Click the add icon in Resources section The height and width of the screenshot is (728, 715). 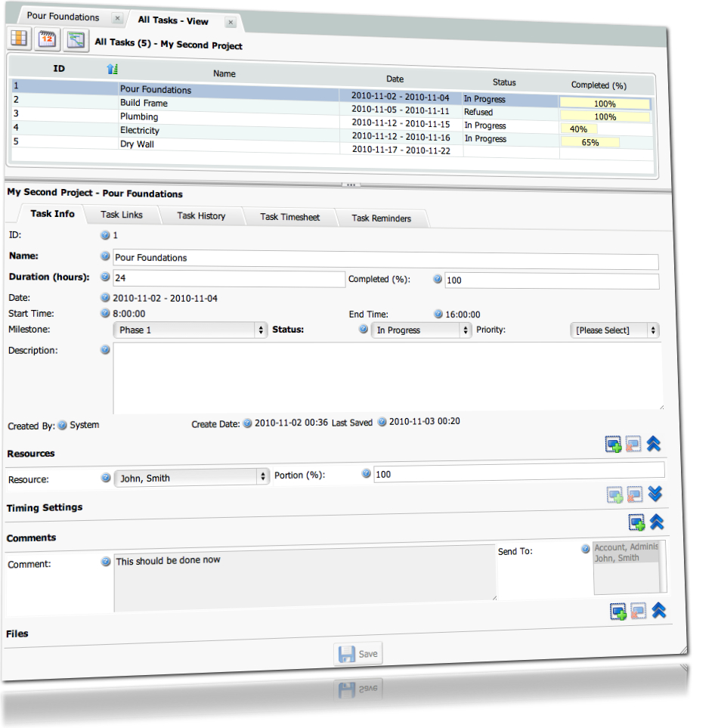[x=613, y=445]
